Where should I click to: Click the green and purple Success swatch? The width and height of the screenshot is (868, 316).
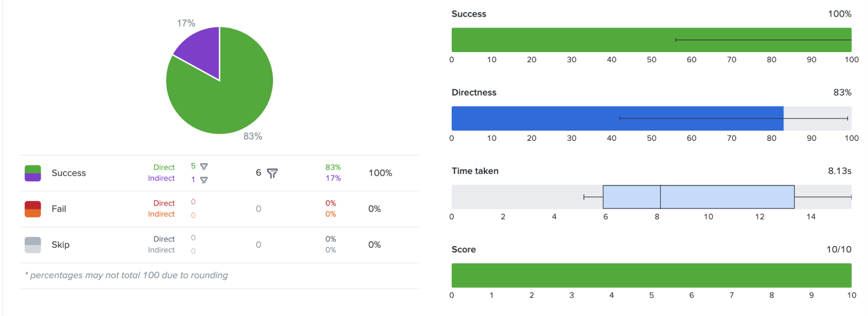tap(33, 173)
